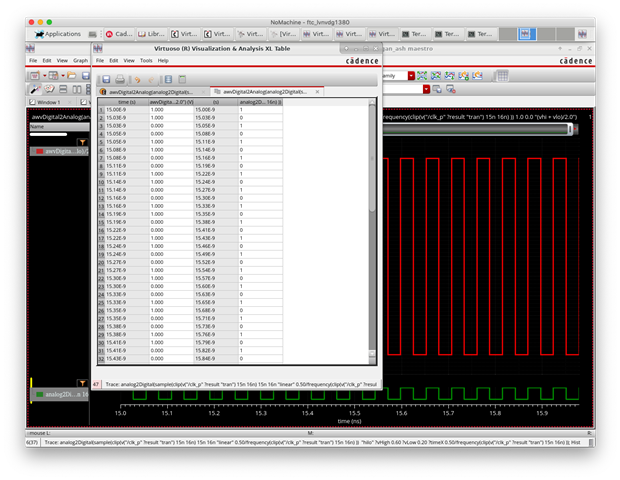Open the Help menu in the Table window
The height and width of the screenshot is (480, 620).
click(x=163, y=60)
